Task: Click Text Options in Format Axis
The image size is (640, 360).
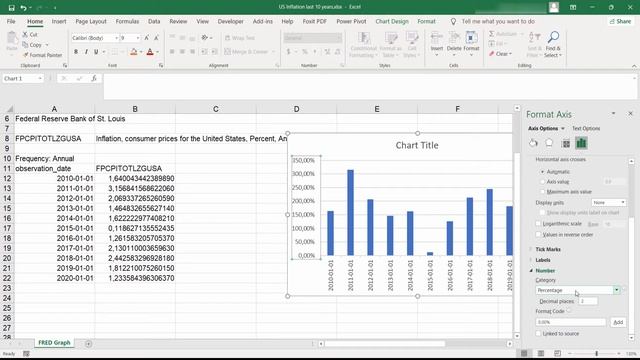Action: coord(586,129)
